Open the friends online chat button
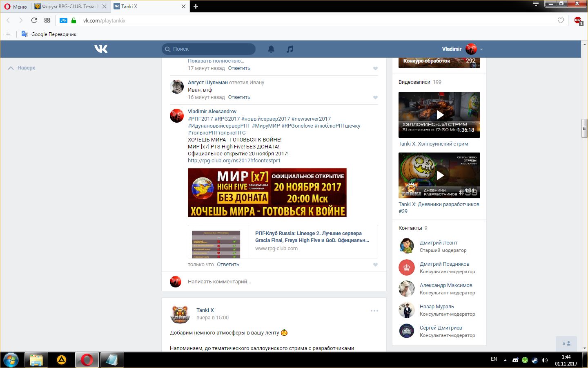The image size is (588, 368). click(566, 343)
